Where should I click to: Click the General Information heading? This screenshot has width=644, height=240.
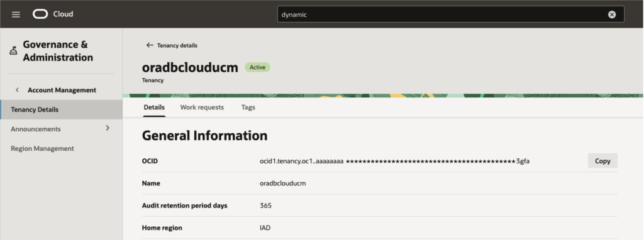(204, 135)
